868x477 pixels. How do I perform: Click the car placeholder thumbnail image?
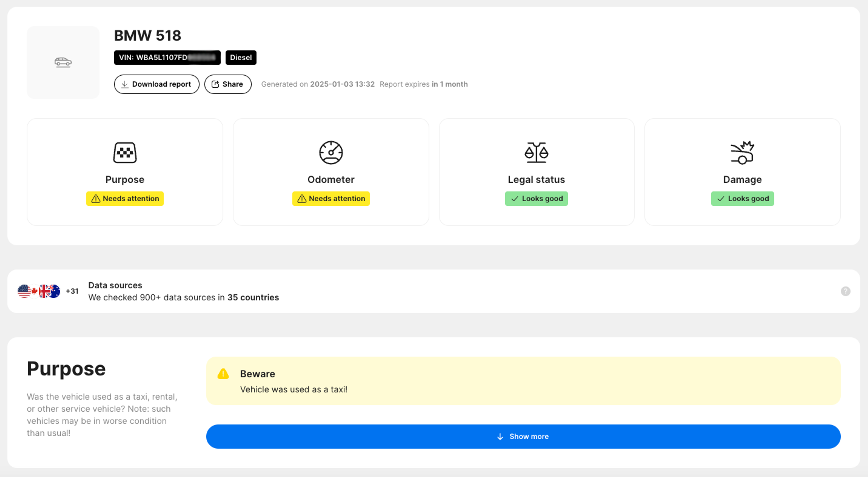(x=63, y=62)
